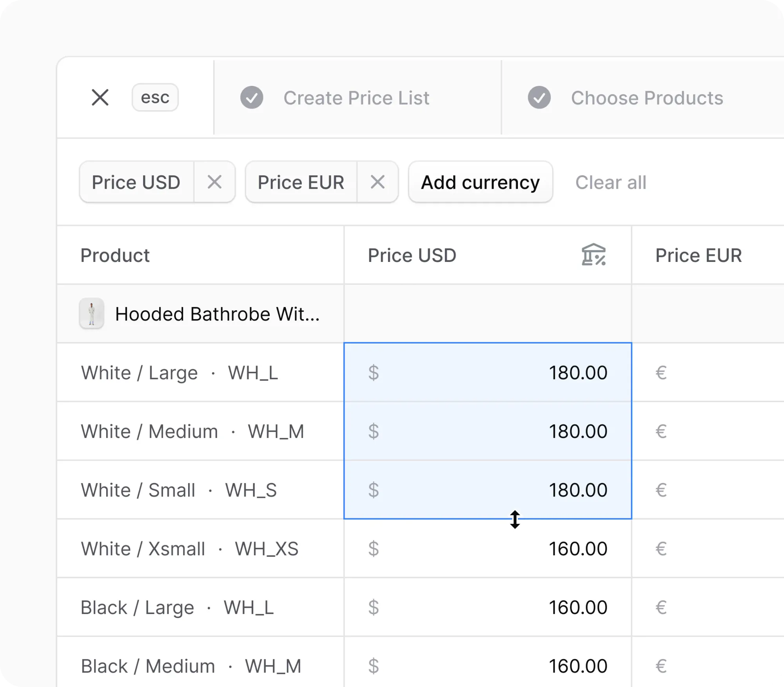Viewport: 784px width, 687px height.
Task: Switch to the Choose Products step tab
Action: 647,98
